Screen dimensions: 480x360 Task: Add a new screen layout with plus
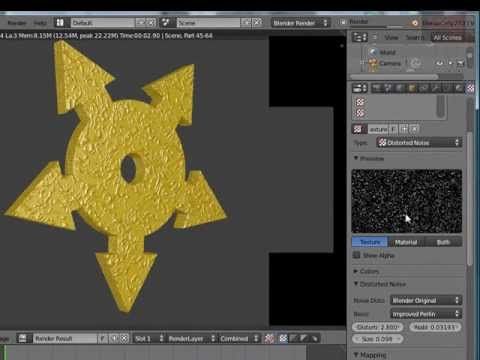click(x=141, y=23)
